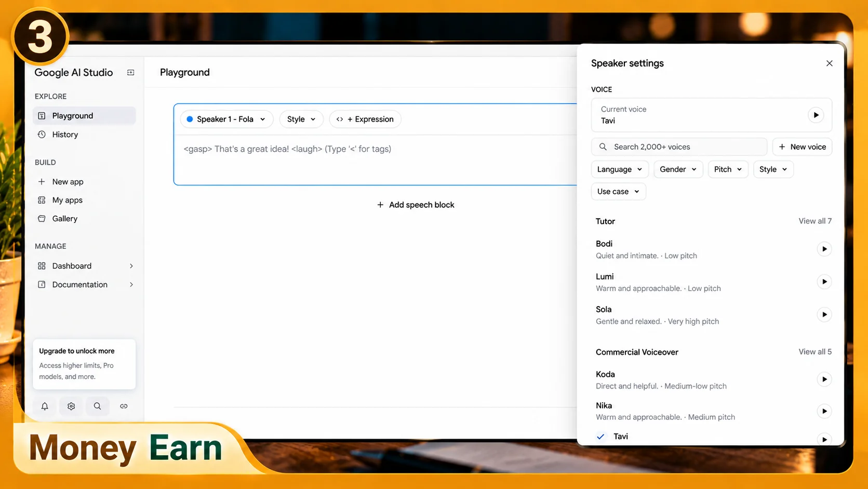Open the Language filter dropdown
Image resolution: width=868 pixels, height=489 pixels.
pos(620,169)
